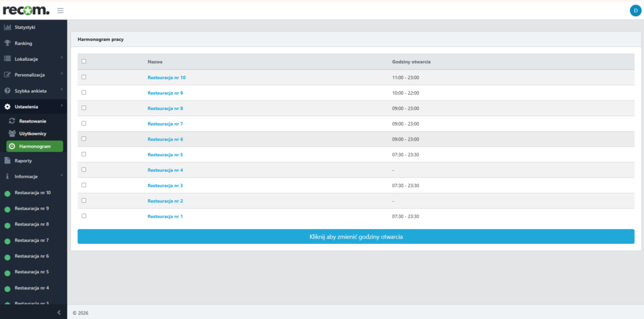Click the Użytkownicy people icon

[12, 134]
